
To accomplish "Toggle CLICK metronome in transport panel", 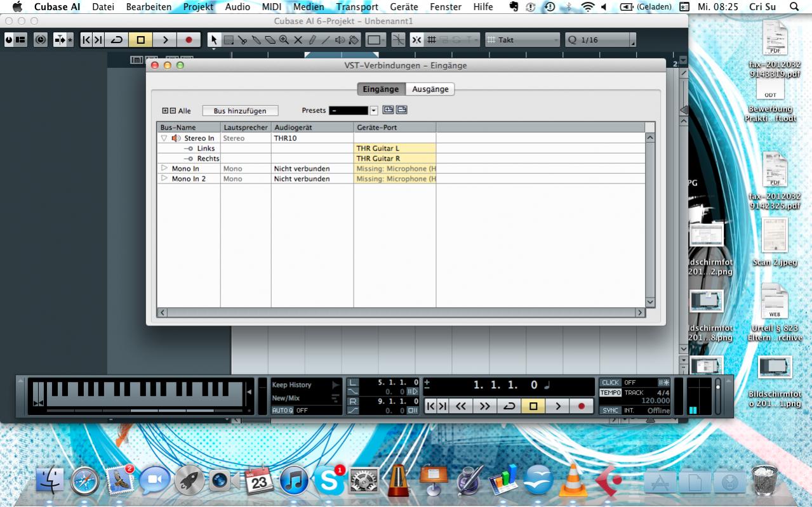I will pos(610,383).
